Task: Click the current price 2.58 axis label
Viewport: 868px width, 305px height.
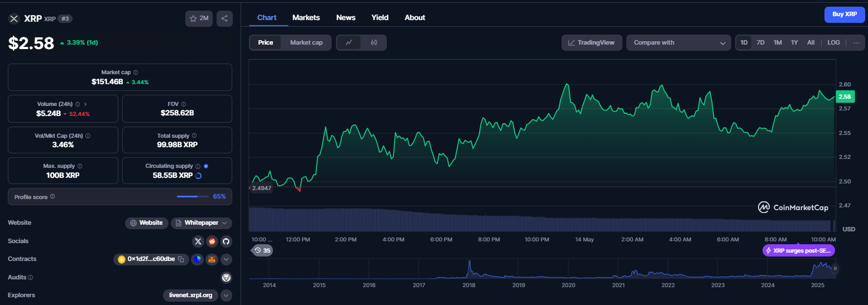Action: click(844, 97)
